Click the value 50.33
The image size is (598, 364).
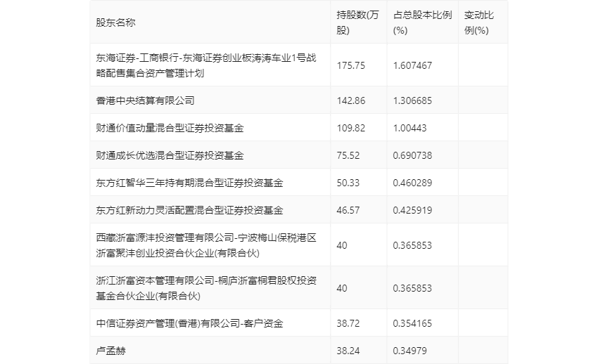(x=348, y=183)
